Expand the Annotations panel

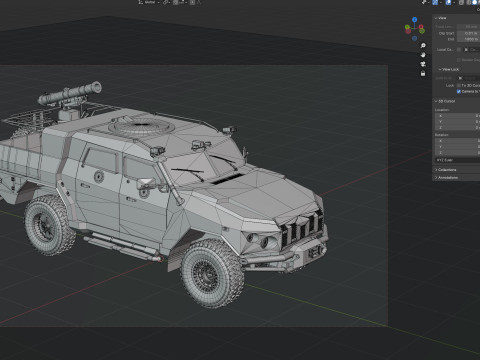tap(446, 177)
